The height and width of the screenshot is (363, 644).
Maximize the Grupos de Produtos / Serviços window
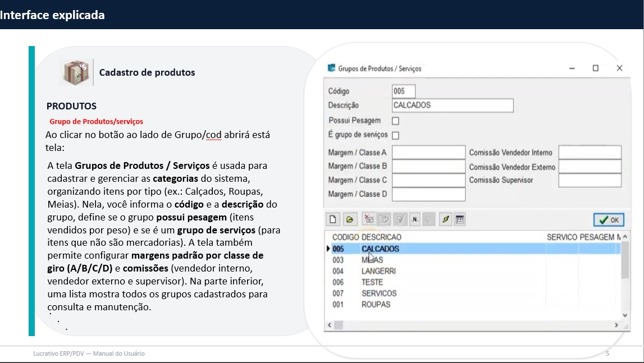[x=595, y=68]
